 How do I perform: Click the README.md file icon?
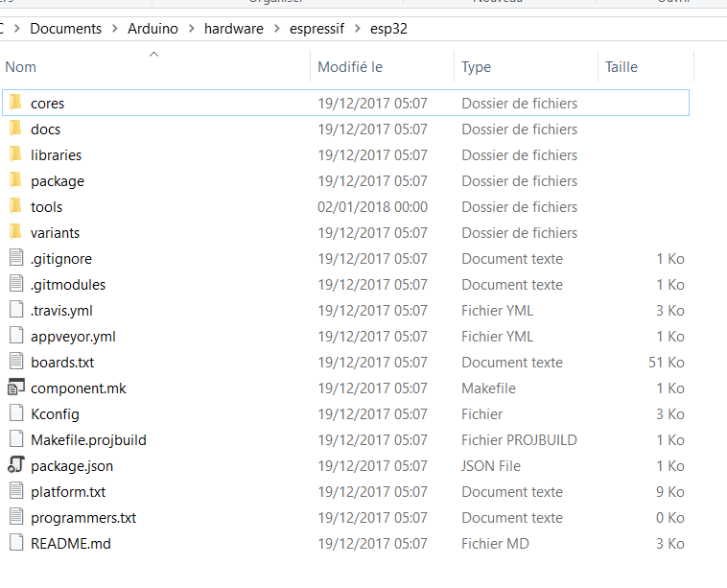tap(14, 543)
